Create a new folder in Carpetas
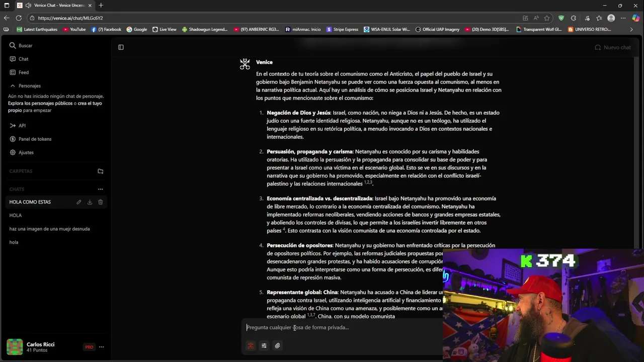This screenshot has height=362, width=644. (101, 171)
